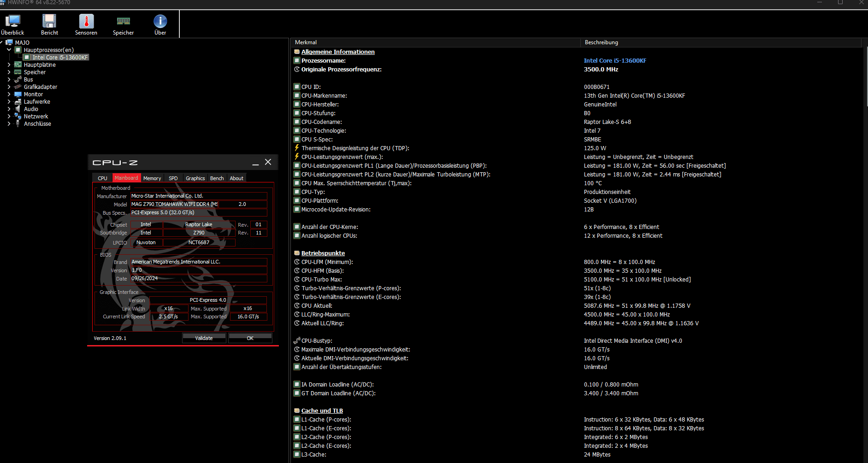
Task: Click the CPU-Z Model field value
Action: 174,204
